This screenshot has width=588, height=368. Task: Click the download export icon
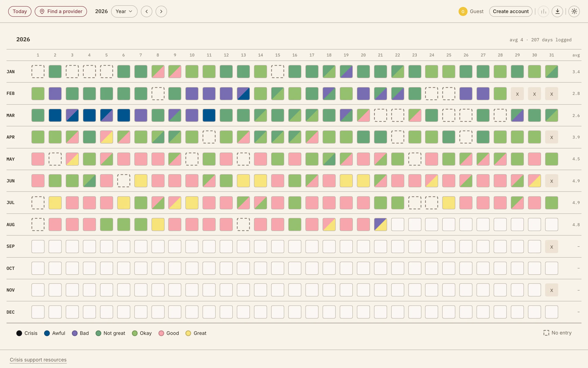[558, 11]
